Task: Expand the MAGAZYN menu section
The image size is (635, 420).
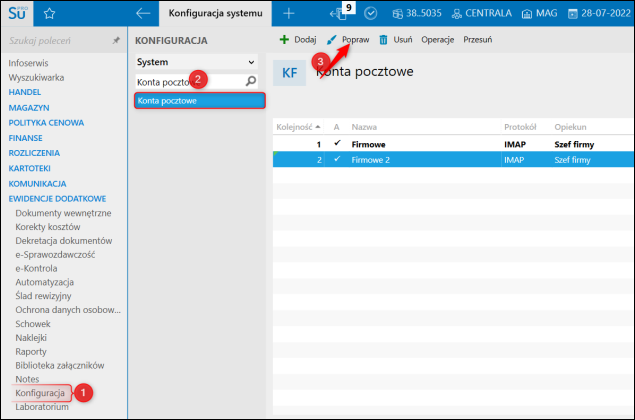Action: pos(29,108)
